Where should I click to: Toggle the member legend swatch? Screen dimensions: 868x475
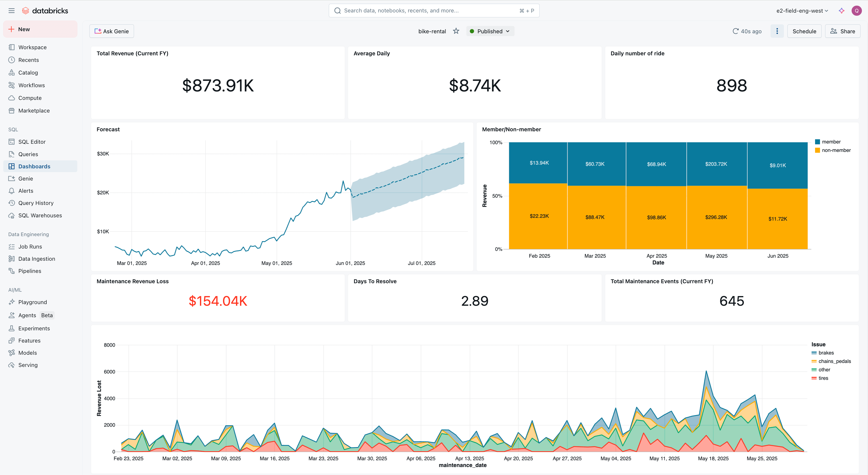pyautogui.click(x=817, y=142)
